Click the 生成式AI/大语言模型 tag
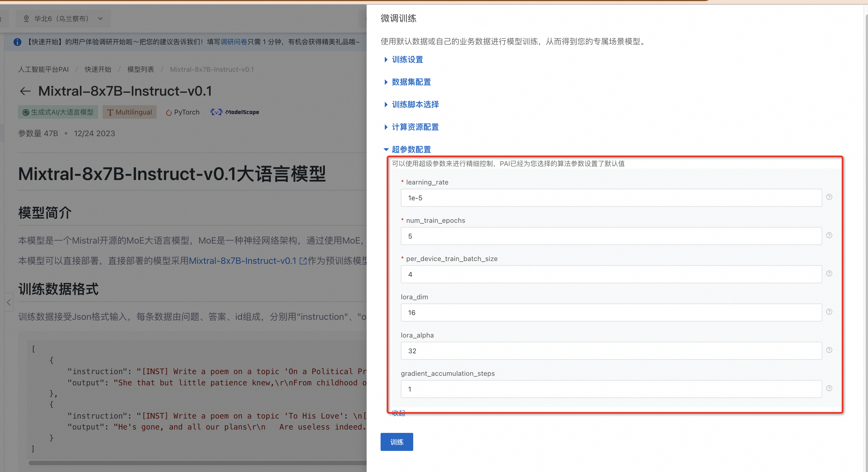868x472 pixels. [58, 112]
